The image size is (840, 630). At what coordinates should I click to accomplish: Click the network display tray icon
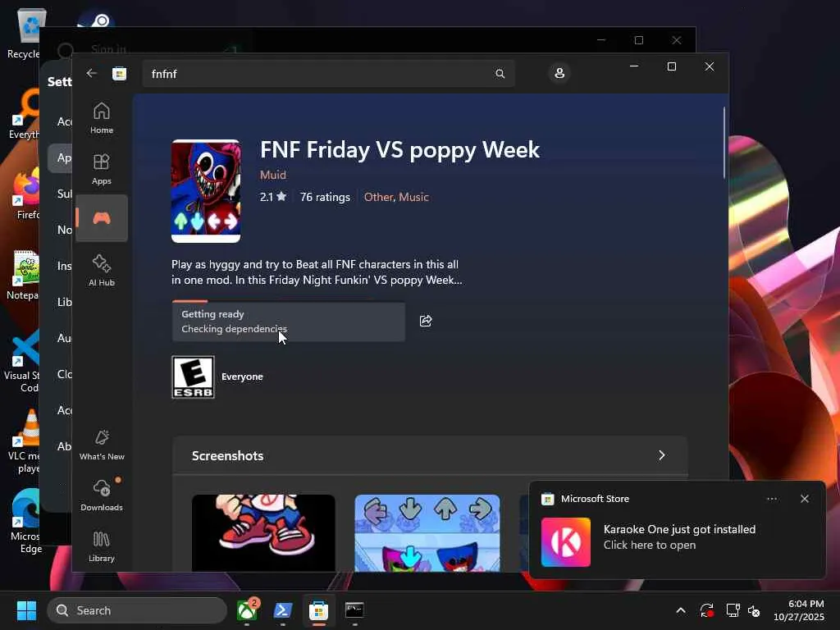pos(733,610)
